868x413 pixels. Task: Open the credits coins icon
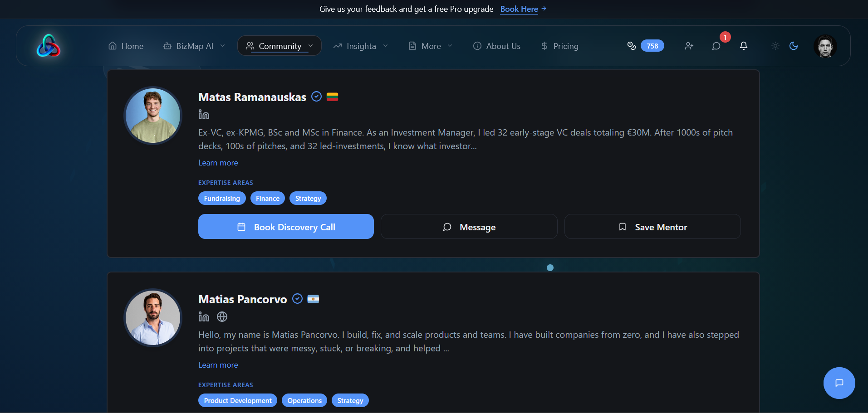point(631,46)
